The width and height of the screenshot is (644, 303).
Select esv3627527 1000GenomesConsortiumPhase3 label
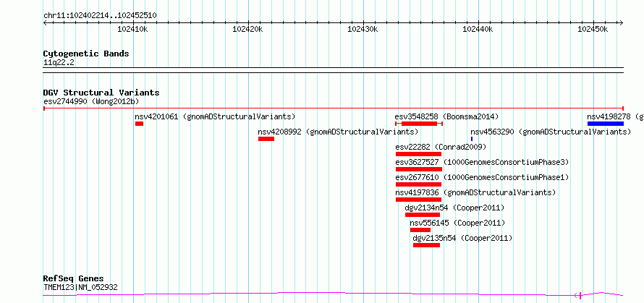tap(482, 162)
